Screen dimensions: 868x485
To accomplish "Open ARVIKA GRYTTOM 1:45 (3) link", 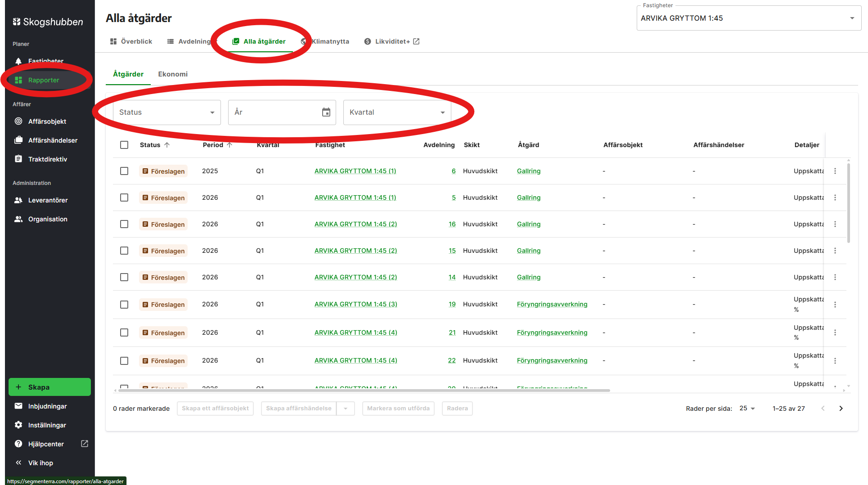I will coord(356,305).
